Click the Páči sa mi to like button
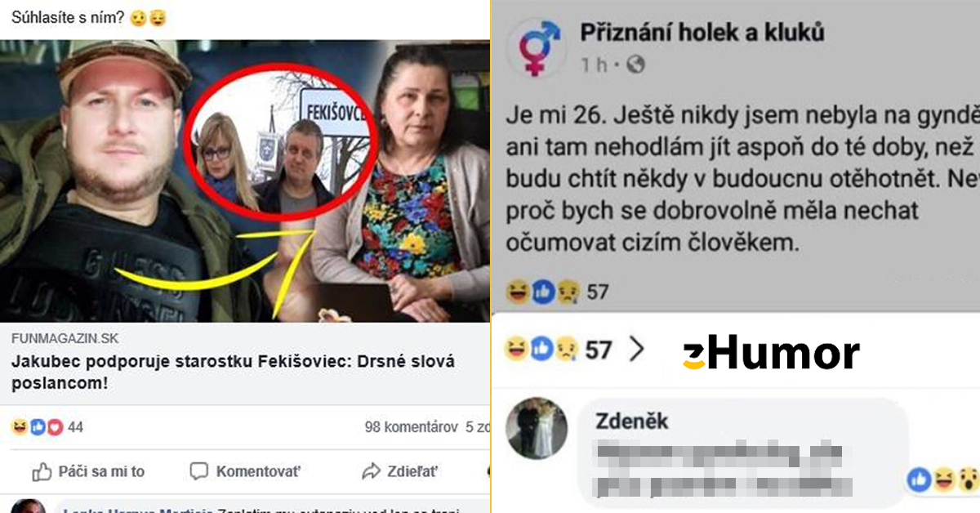The width and height of the screenshot is (980, 513). [88, 471]
